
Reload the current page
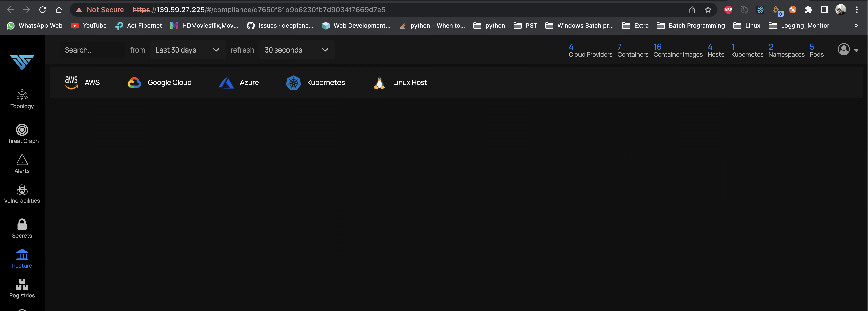pos(43,10)
